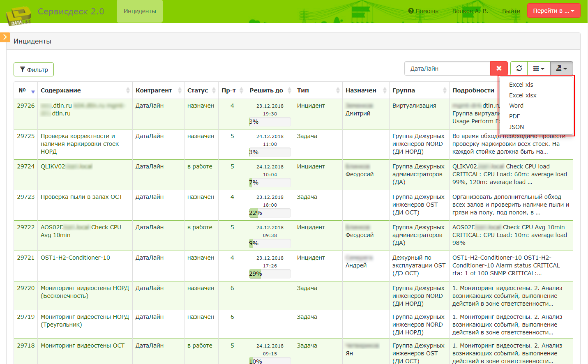The image size is (588, 364).
Task: Open the Помощь help link
Action: pos(423,11)
